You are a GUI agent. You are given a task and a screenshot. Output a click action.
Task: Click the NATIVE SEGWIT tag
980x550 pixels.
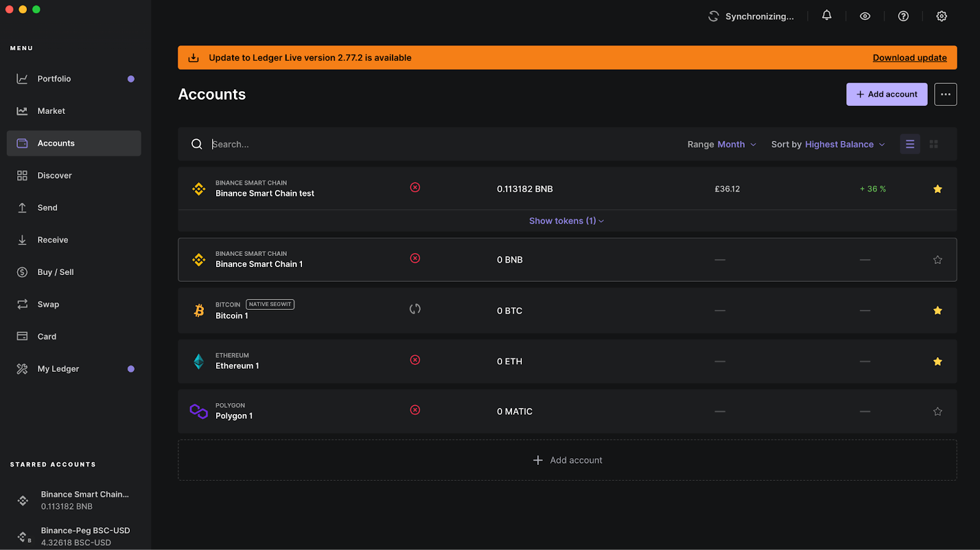tap(270, 304)
